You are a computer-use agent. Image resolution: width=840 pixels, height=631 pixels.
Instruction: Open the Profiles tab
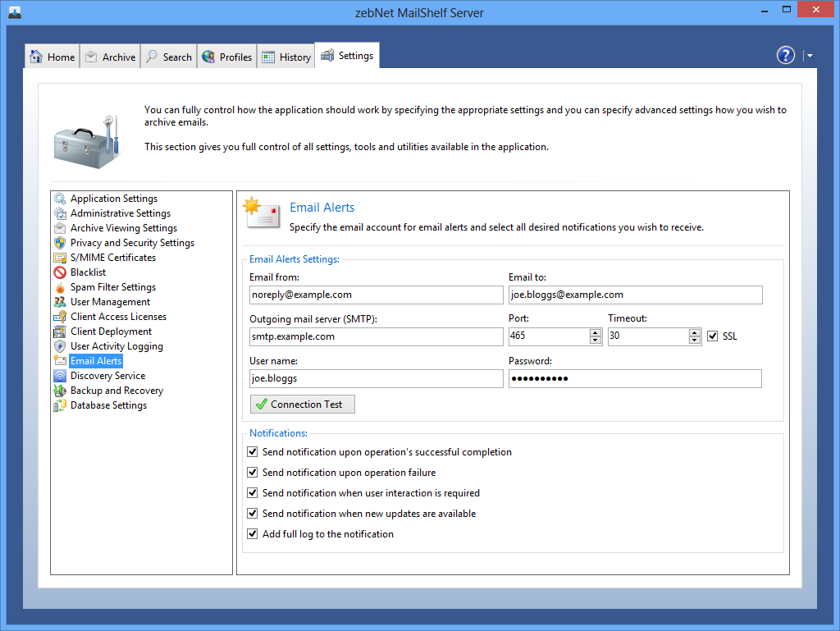click(227, 57)
